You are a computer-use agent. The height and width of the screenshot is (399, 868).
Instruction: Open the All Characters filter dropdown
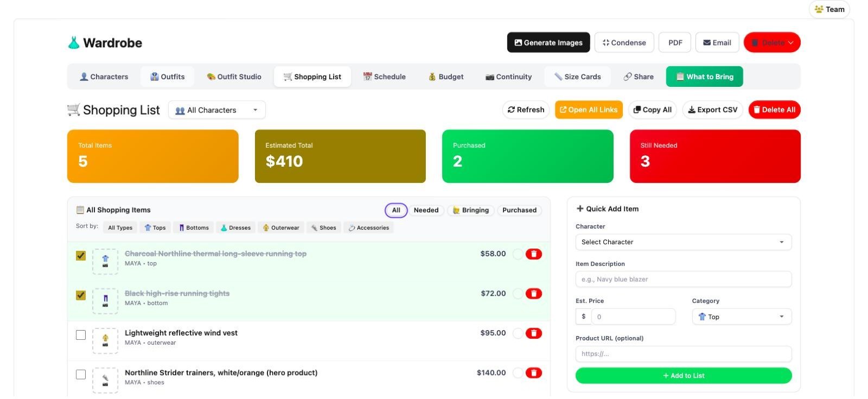coord(217,110)
